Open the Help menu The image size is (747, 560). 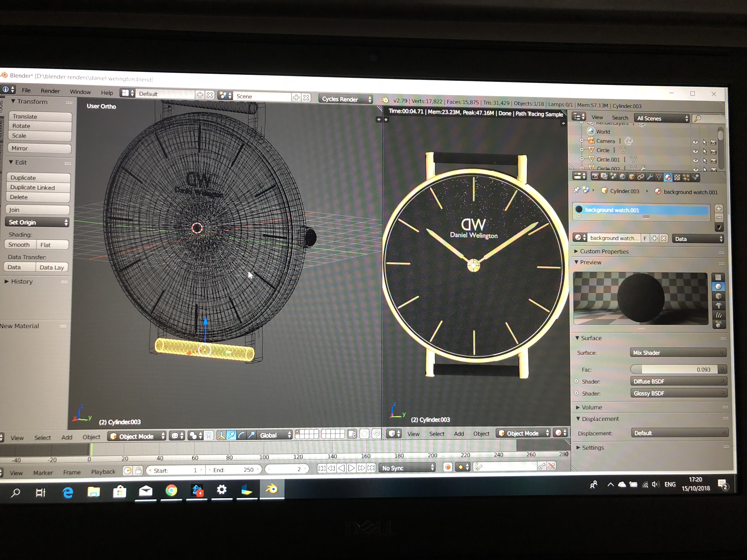tap(107, 92)
